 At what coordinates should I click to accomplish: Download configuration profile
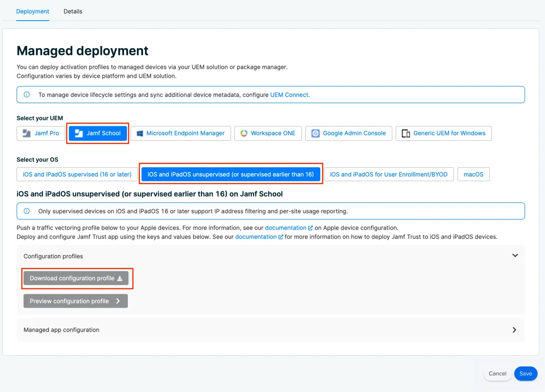[76, 278]
